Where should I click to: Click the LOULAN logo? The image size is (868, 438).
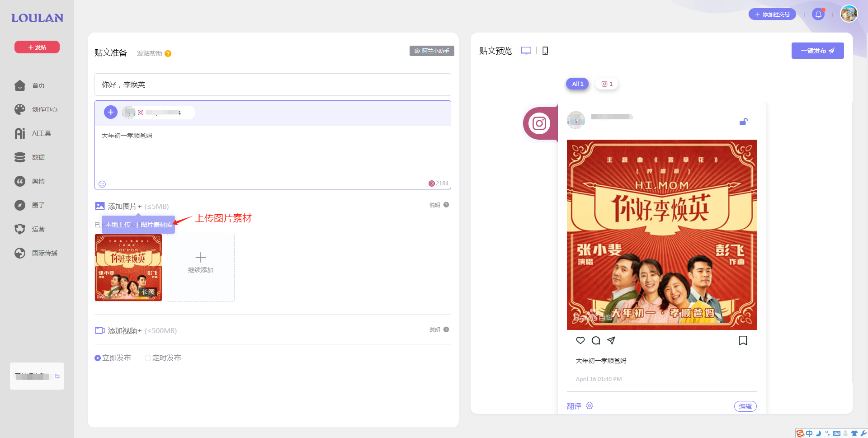coord(37,18)
